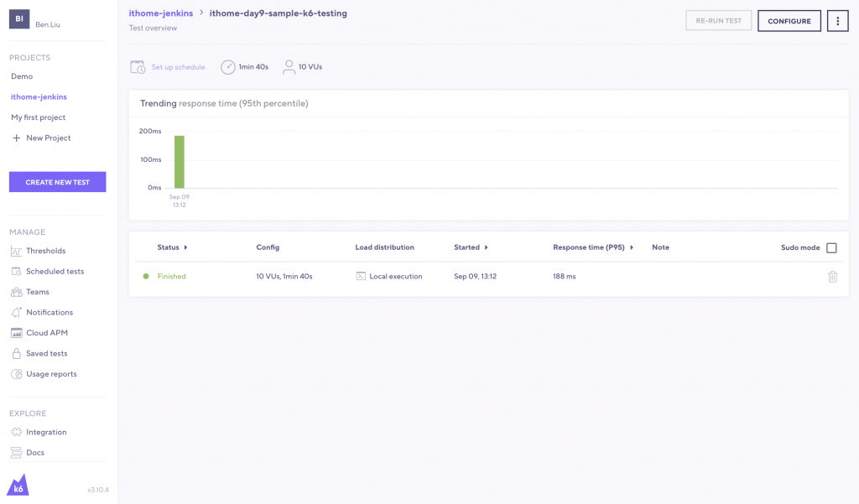Open the Docs link
Image resolution: width=859 pixels, height=504 pixels.
(x=35, y=453)
